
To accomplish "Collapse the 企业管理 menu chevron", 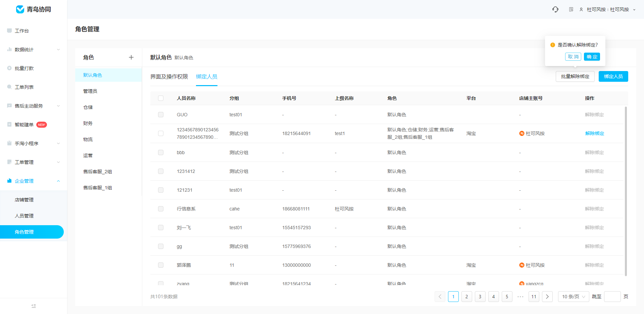I will tap(58, 181).
